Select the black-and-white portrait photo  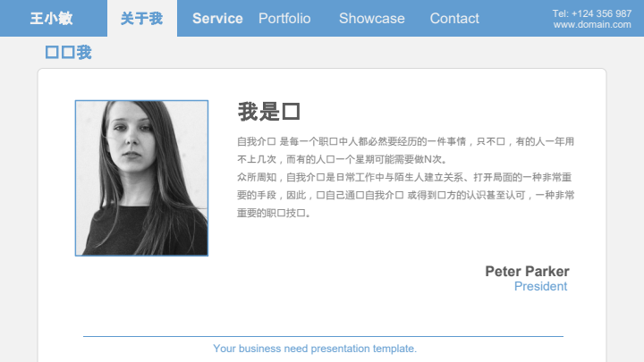[141, 178]
